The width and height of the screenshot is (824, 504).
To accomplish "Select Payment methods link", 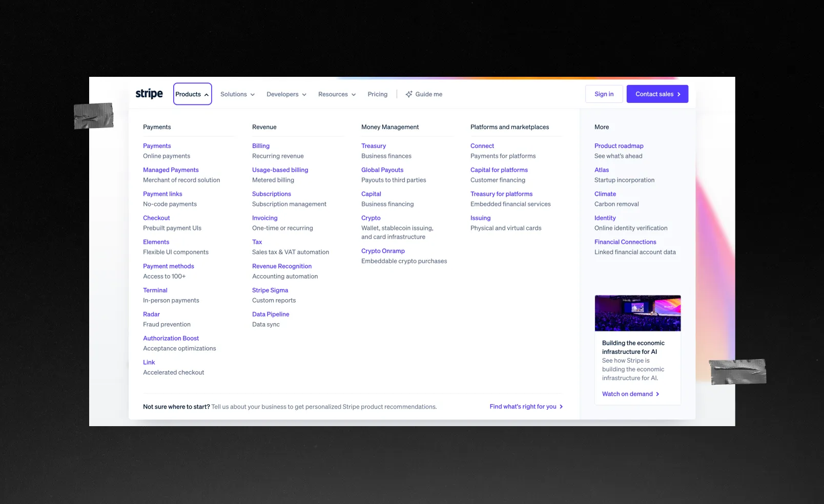I will [x=169, y=266].
